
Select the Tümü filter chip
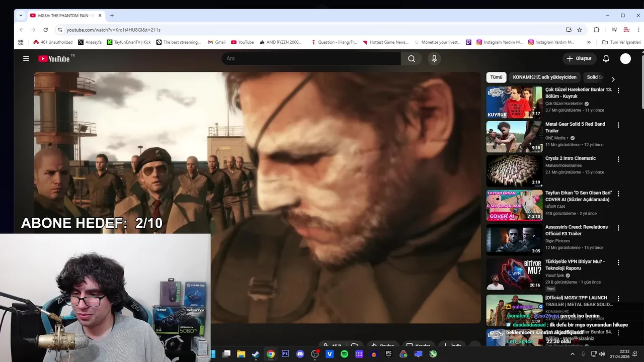[497, 77]
